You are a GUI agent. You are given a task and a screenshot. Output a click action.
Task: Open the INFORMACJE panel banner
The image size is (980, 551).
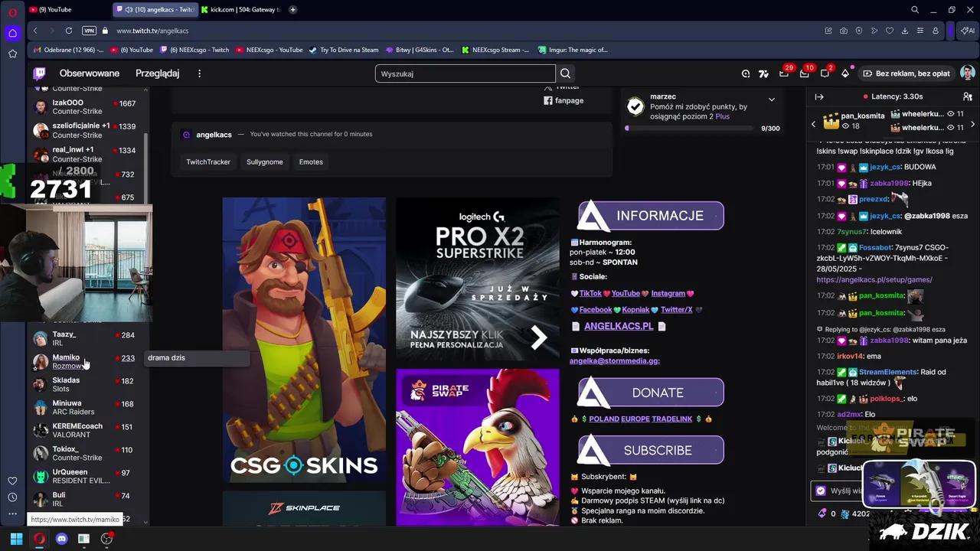(x=651, y=216)
